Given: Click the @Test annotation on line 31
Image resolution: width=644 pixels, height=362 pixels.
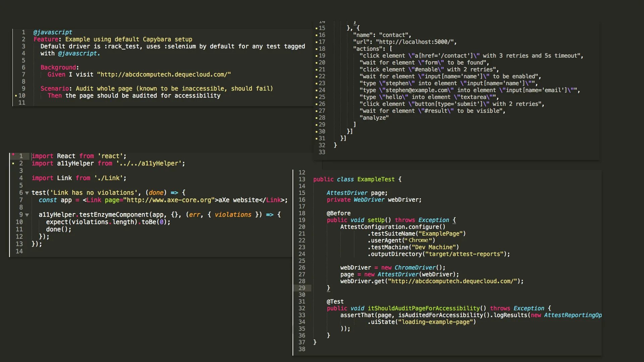Looking at the screenshot, I should pyautogui.click(x=335, y=302).
